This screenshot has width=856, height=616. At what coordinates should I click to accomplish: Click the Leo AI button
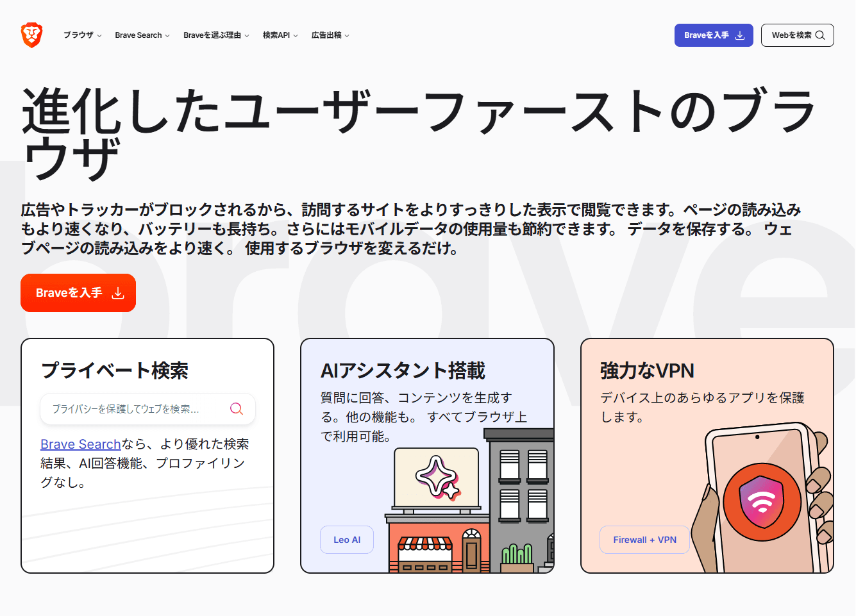click(x=347, y=540)
